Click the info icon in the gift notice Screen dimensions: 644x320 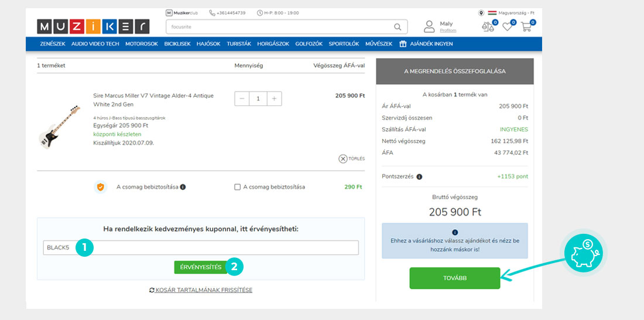[x=455, y=233]
